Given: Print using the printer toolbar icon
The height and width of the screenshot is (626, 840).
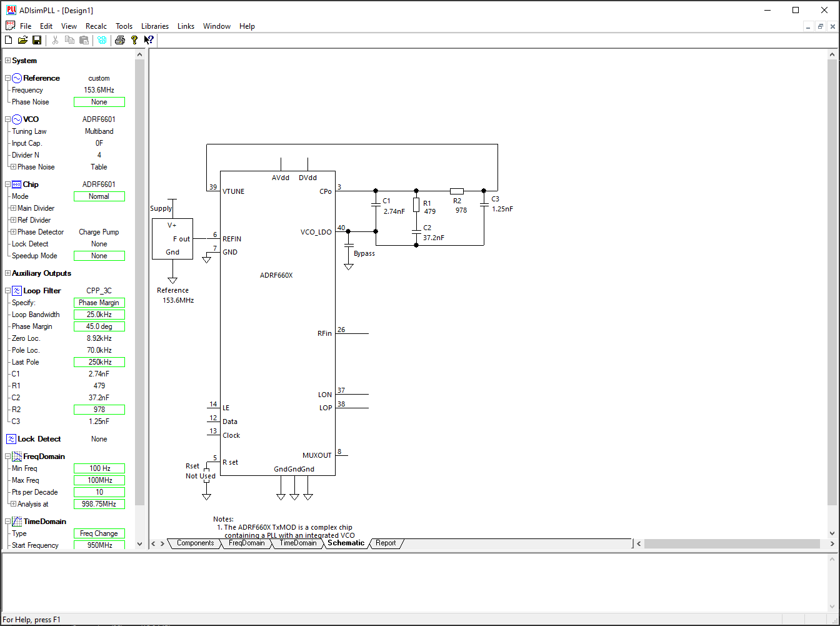Looking at the screenshot, I should [x=120, y=40].
